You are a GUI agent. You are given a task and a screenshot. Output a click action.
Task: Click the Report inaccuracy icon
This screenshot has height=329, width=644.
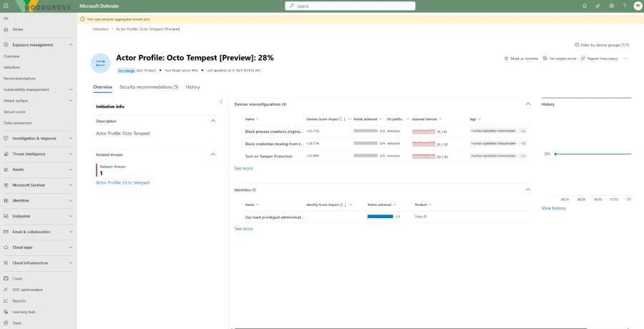coord(583,58)
